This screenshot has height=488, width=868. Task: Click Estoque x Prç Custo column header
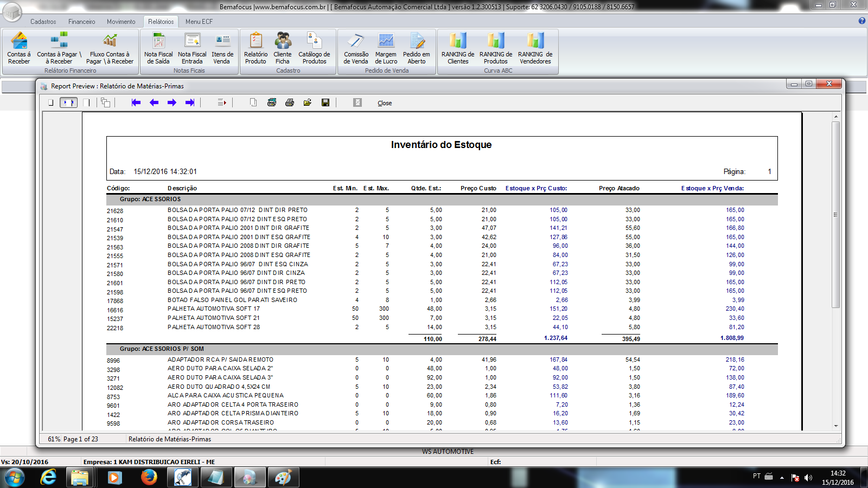tap(536, 188)
